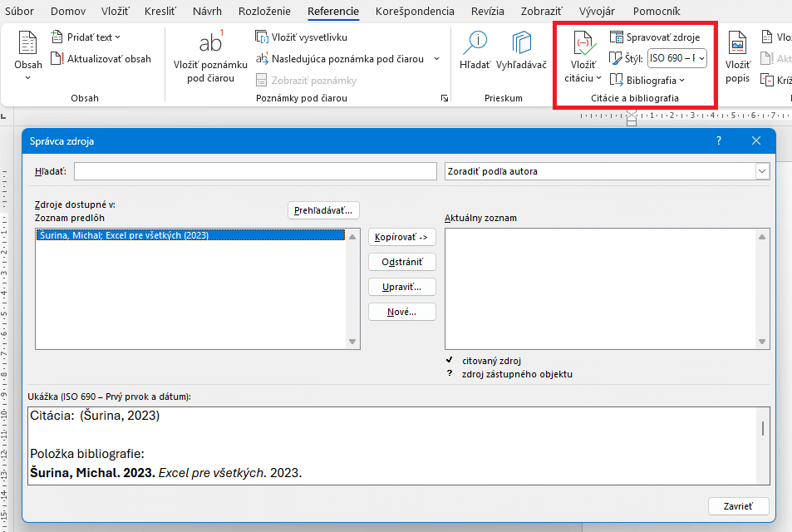Open the Poznámky pod čiarou dialog launcher
Viewport: 792px width, 532px height.
pyautogui.click(x=445, y=98)
